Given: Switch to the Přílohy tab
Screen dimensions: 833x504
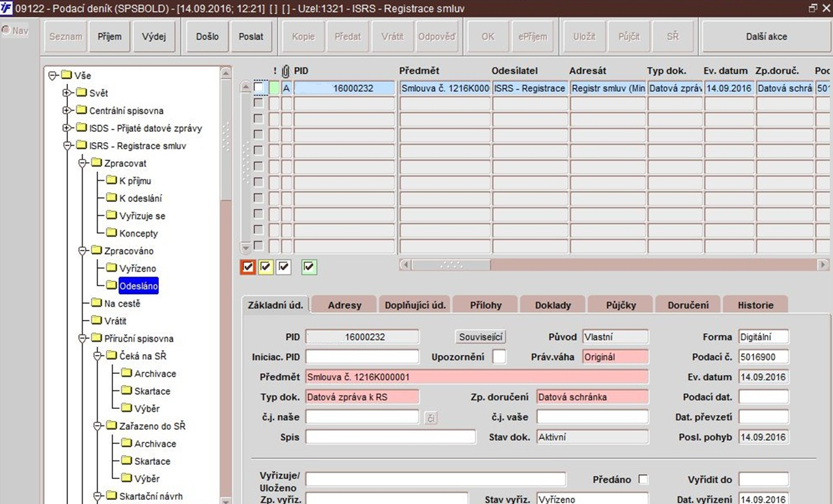Looking at the screenshot, I should pyautogui.click(x=486, y=304).
